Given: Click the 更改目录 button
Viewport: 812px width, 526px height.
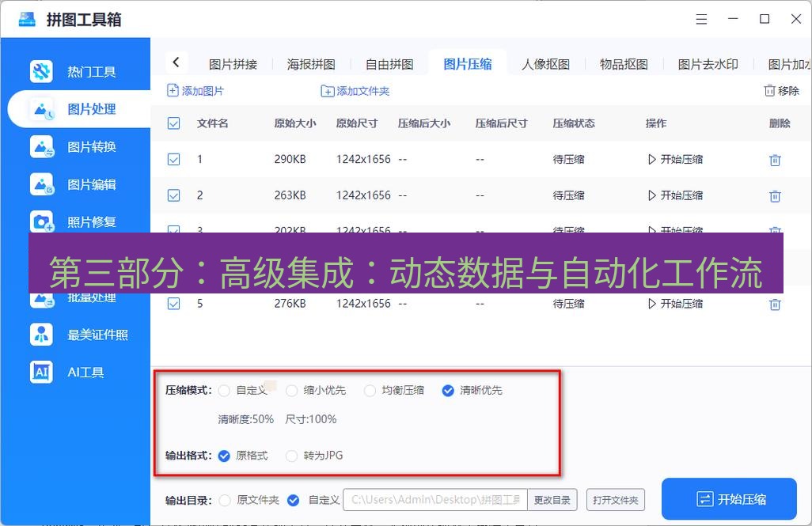Looking at the screenshot, I should coord(552,500).
